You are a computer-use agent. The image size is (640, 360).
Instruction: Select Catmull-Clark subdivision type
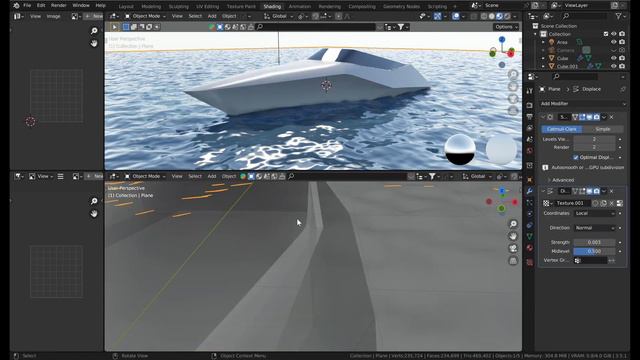click(562, 129)
